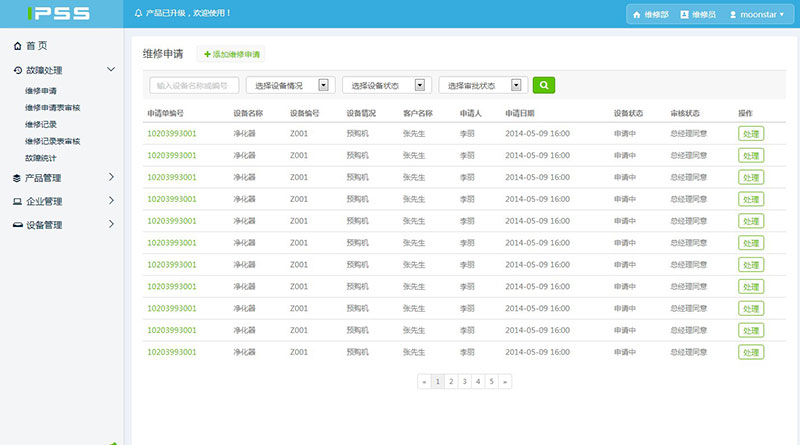
Task: Open 维修部 with the home icon
Action: click(x=649, y=15)
